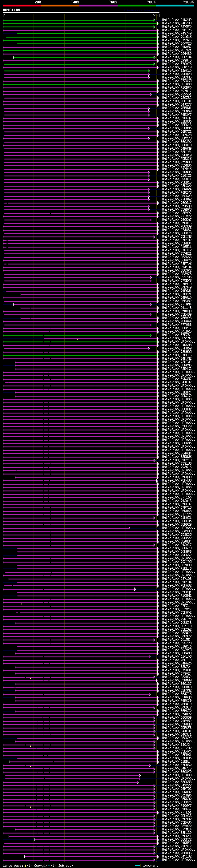This screenshot has width=197, height=868.
Task: Select the UniRef100_A1CSL7 label
Action: click(x=177, y=846)
